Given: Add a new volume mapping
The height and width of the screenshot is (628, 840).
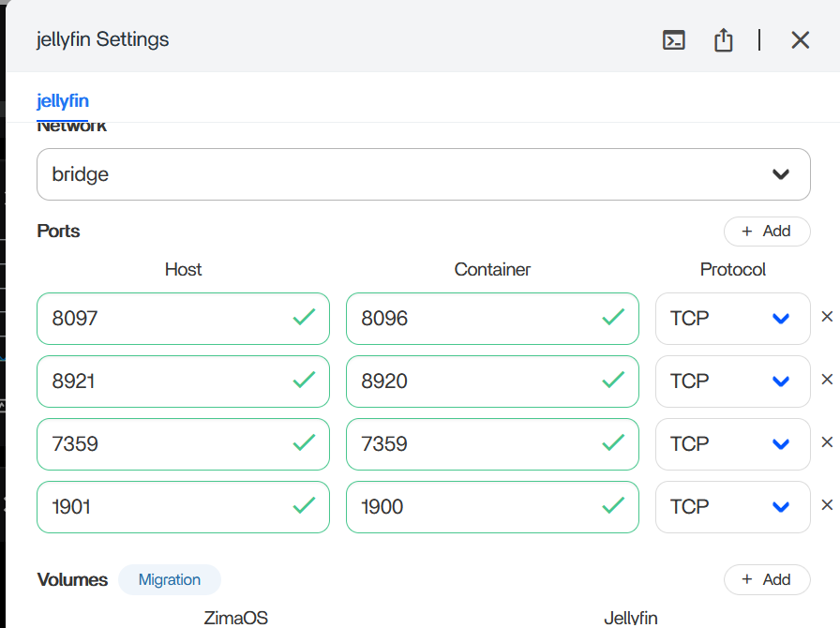Looking at the screenshot, I should tap(766, 579).
